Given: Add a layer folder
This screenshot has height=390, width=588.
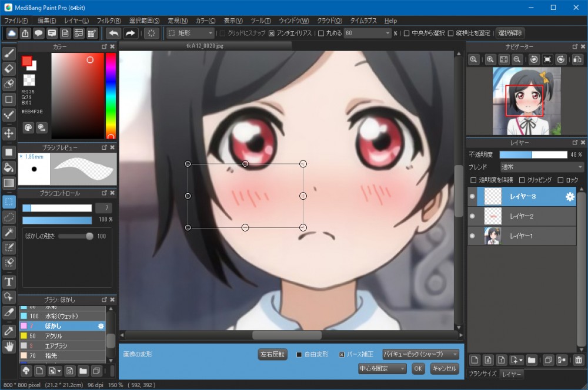Looking at the screenshot, I should [x=532, y=360].
